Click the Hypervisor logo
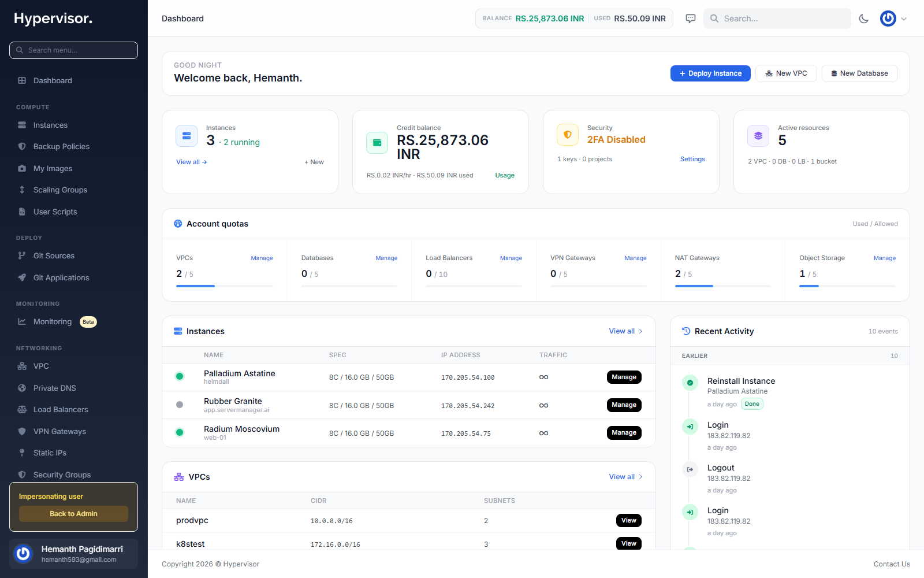Image resolution: width=924 pixels, height=578 pixels. tap(53, 18)
